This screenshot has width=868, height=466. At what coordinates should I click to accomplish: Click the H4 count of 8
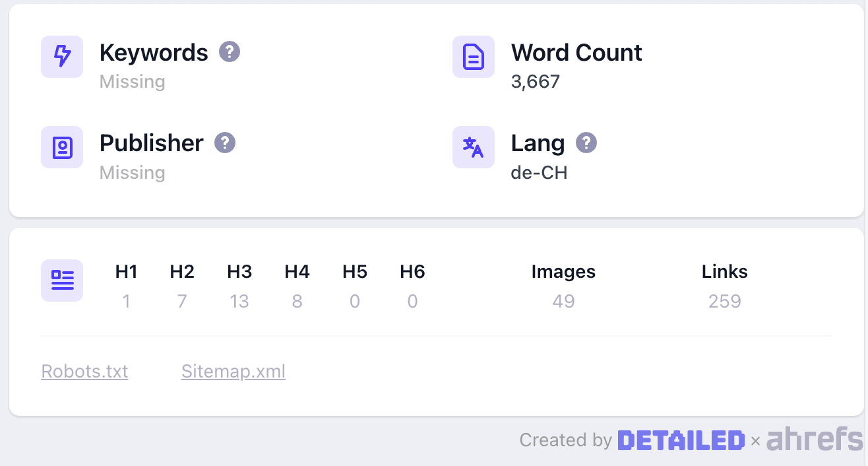(x=297, y=302)
